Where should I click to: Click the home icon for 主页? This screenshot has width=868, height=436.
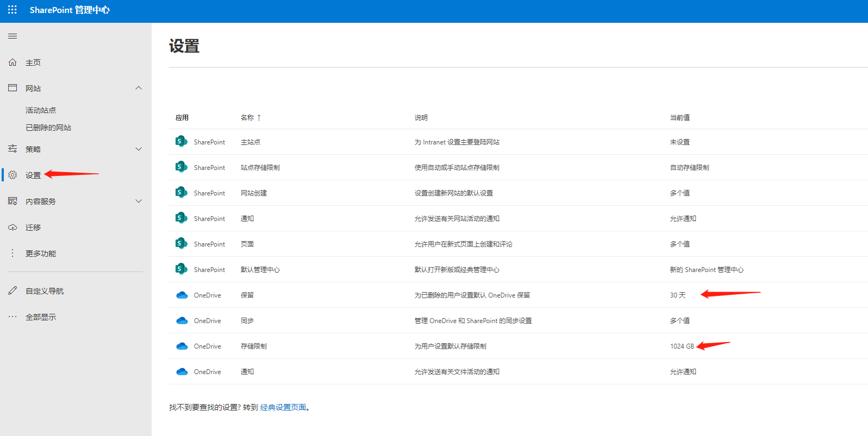[13, 62]
